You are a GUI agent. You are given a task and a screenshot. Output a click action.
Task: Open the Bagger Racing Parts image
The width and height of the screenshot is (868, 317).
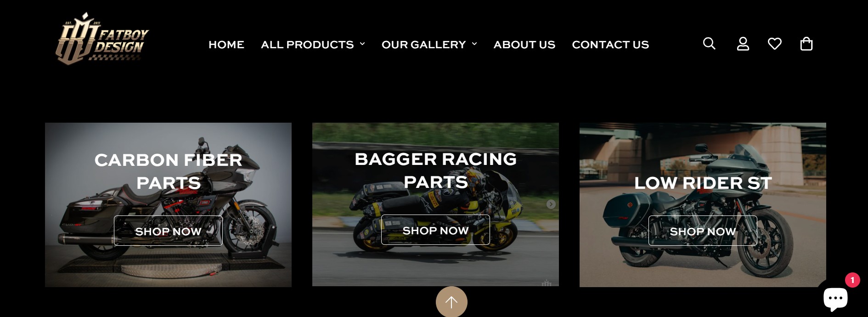[x=435, y=204]
